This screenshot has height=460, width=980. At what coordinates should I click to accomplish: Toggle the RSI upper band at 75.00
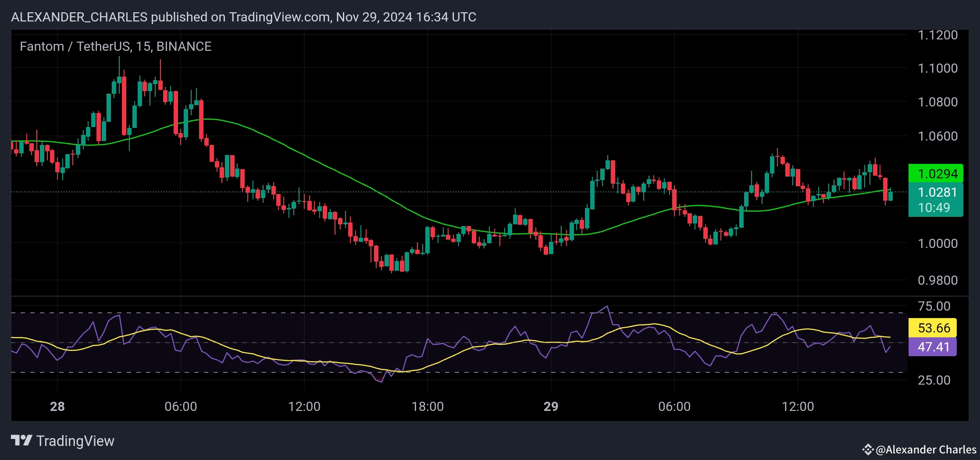pos(307,312)
